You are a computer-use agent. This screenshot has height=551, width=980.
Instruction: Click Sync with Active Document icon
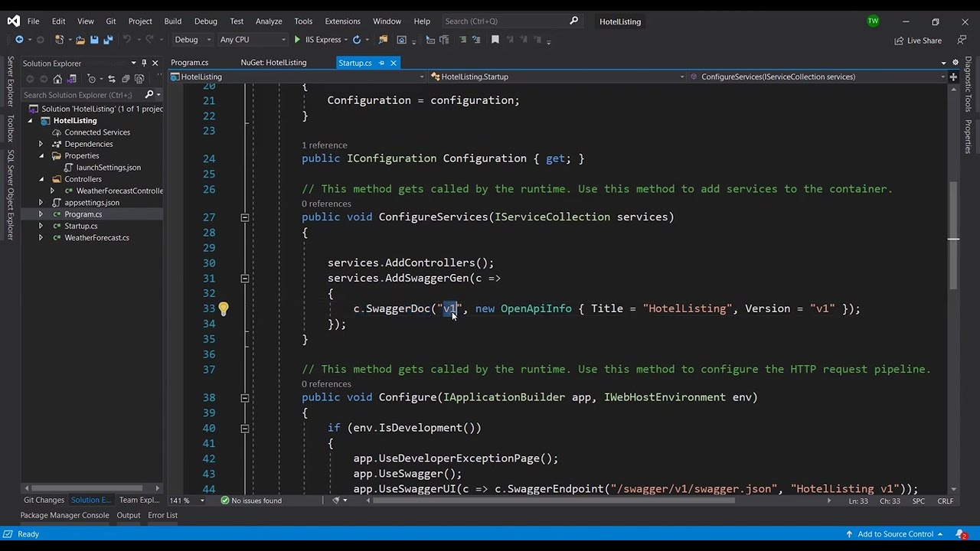click(x=112, y=79)
